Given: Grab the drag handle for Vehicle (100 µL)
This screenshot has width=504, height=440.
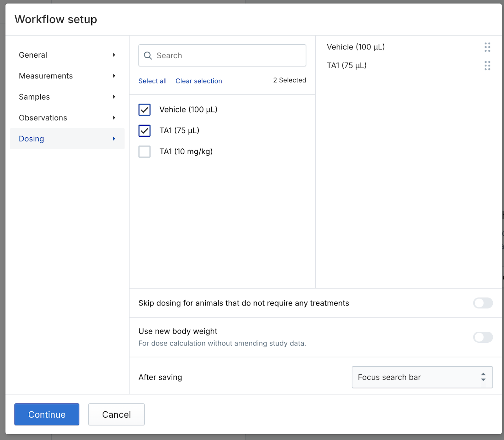Looking at the screenshot, I should point(487,47).
